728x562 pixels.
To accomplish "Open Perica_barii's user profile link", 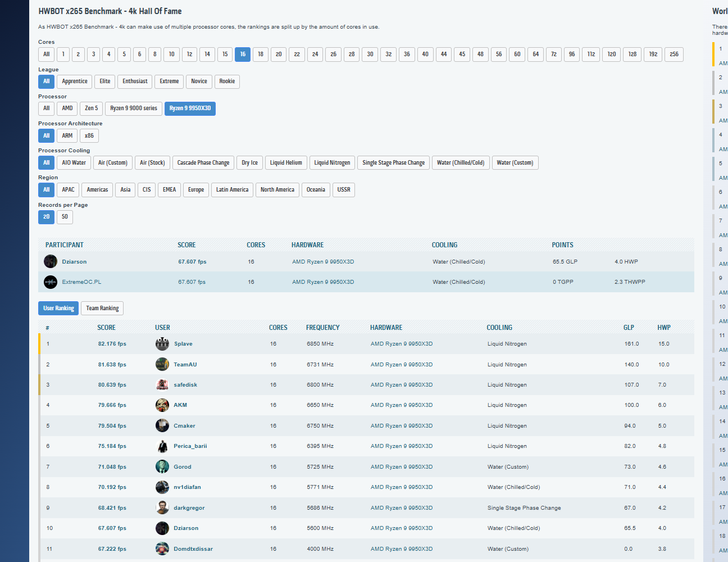I will (x=190, y=446).
